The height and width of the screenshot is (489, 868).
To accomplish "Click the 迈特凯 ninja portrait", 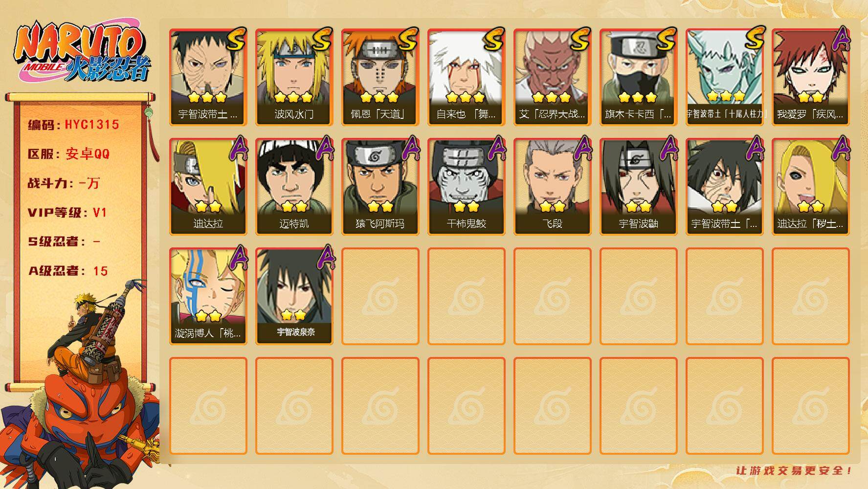I will click(294, 187).
